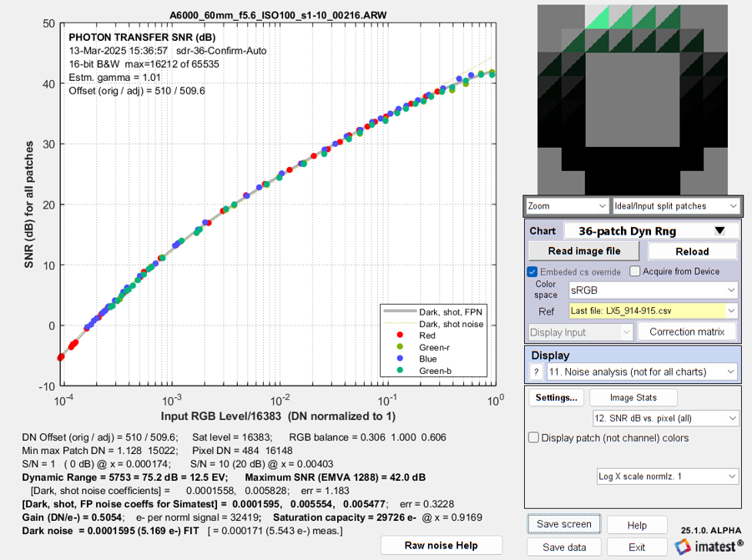Open the Log X scale normlz. 1 dropdown

(x=667, y=476)
